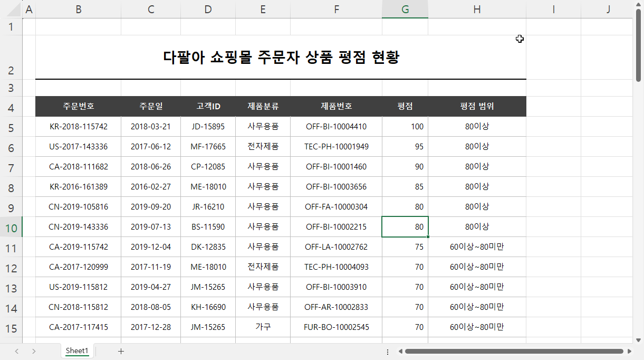
Task: Click the add new sheet plus icon
Action: (121, 351)
